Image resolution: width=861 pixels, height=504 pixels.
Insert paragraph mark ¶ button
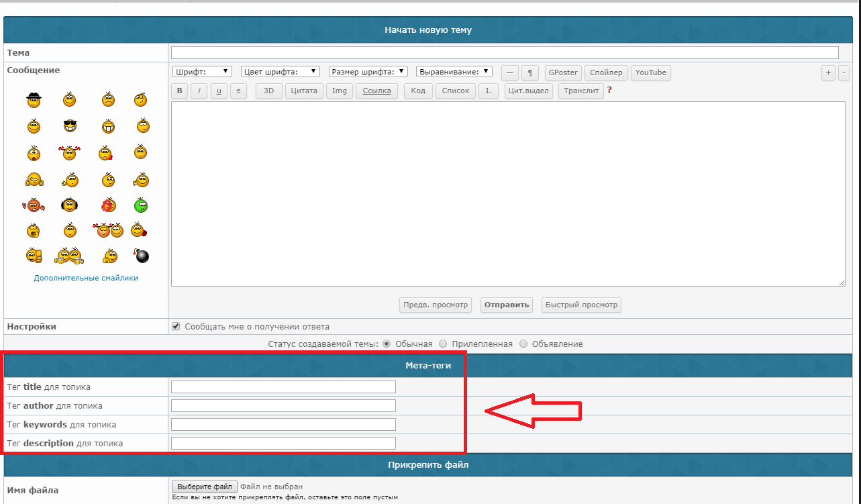click(x=530, y=72)
